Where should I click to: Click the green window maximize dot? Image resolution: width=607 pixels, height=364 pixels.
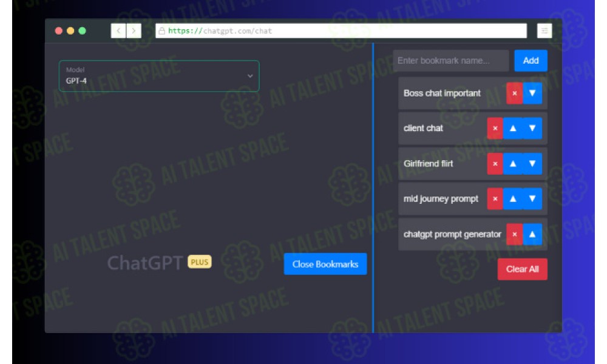click(82, 31)
